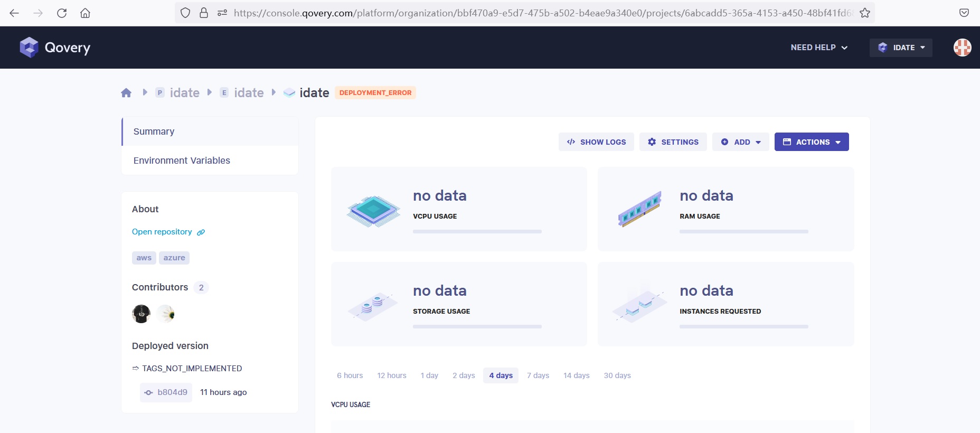This screenshot has height=433, width=980.
Task: Expand the NEED HELP dropdown
Action: pyautogui.click(x=819, y=48)
